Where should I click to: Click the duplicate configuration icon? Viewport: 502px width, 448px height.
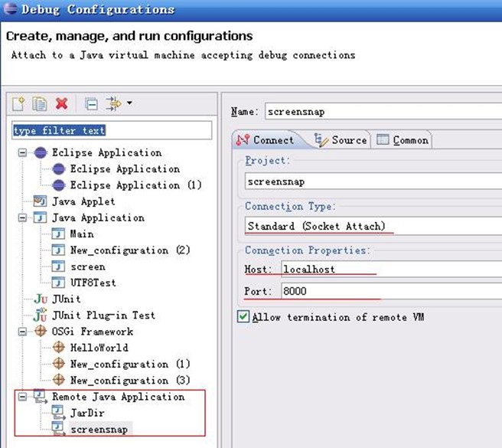40,103
